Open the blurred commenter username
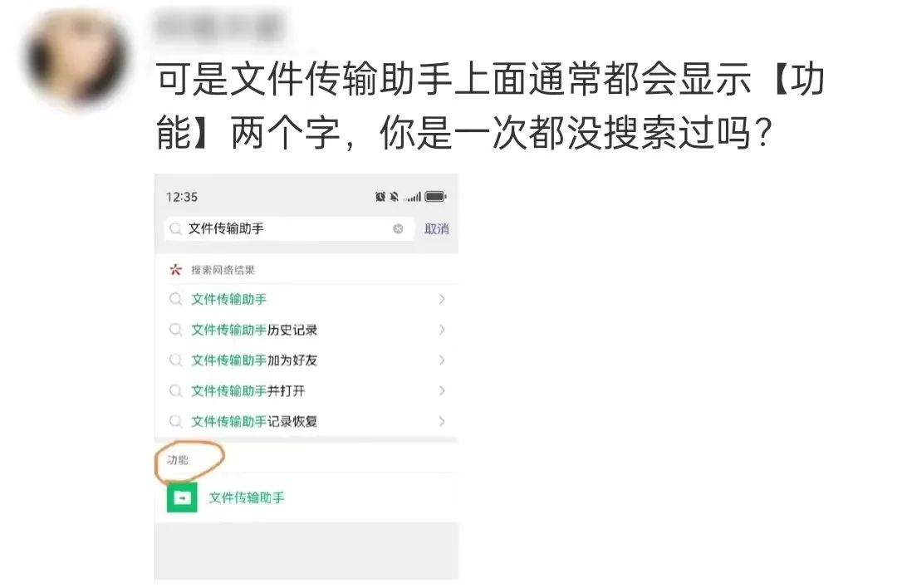897x588 pixels. coord(219,27)
